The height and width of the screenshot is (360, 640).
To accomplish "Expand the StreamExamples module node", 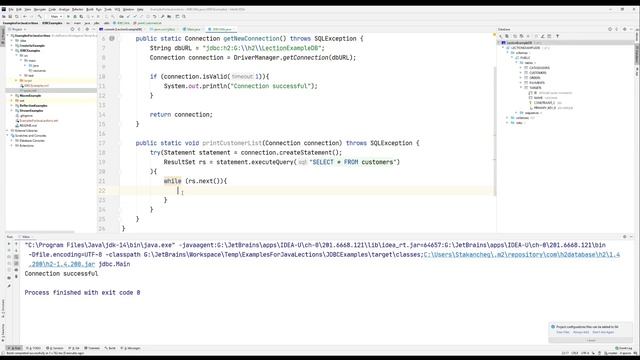I will tap(12, 111).
